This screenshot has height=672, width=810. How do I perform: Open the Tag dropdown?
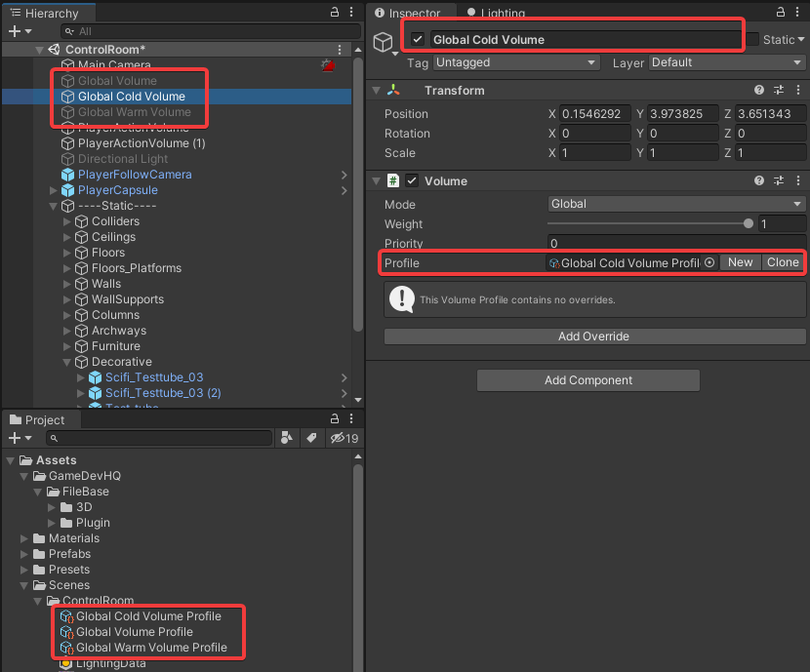[x=516, y=62]
